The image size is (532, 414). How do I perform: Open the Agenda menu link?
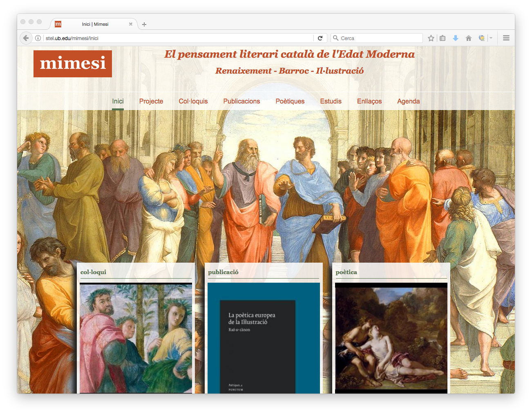coord(408,101)
